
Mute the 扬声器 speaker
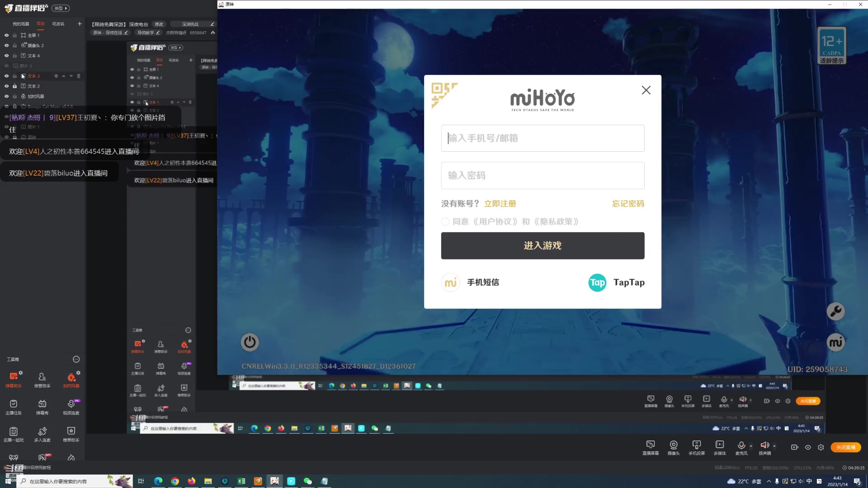click(764, 446)
